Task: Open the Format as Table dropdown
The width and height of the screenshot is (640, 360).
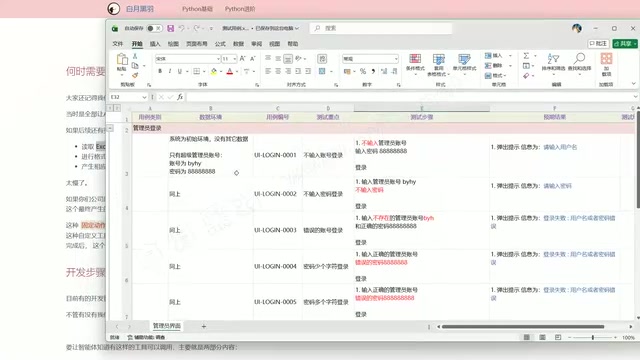Action: click(438, 65)
